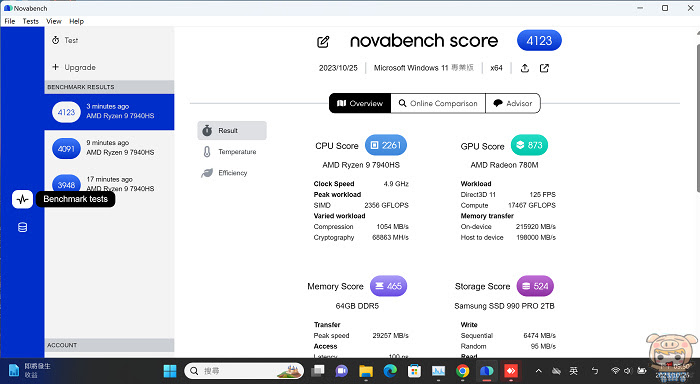Open the Tests menu
The width and height of the screenshot is (700, 384).
30,21
